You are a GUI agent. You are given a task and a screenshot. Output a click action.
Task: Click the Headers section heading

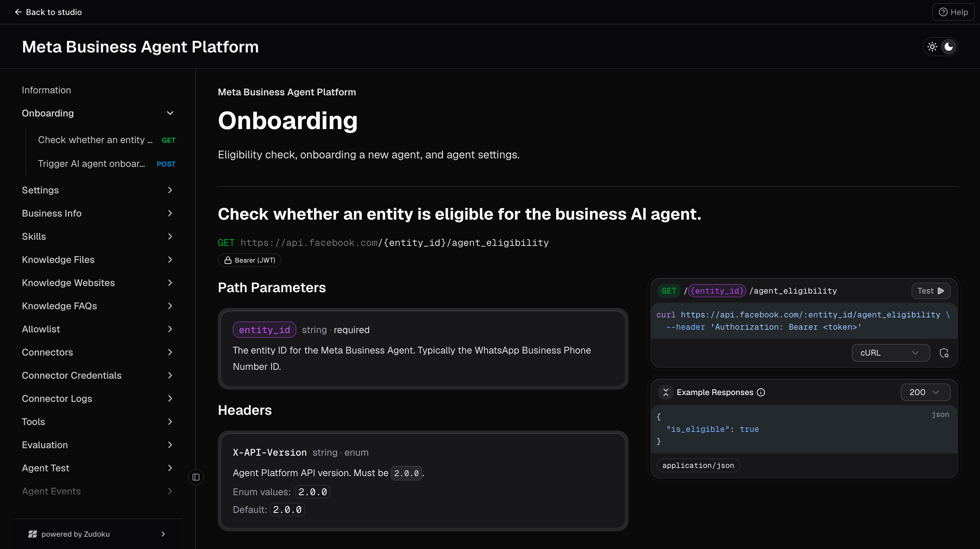coord(245,410)
